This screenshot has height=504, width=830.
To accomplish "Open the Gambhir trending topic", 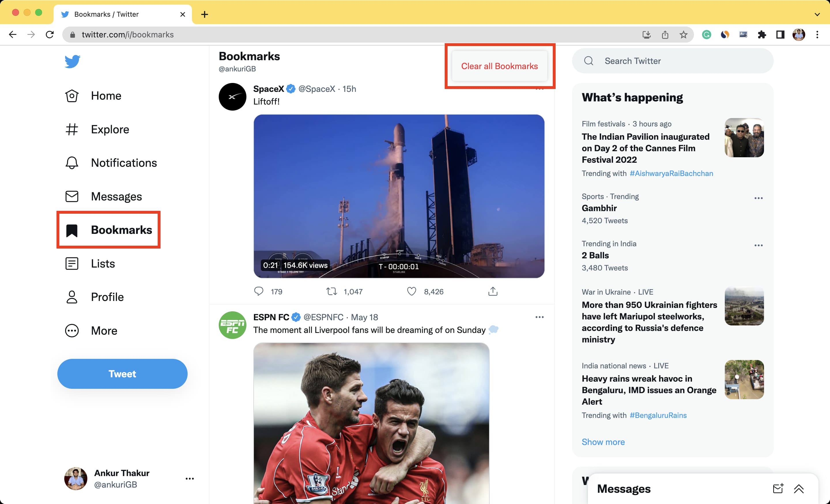I will point(599,208).
